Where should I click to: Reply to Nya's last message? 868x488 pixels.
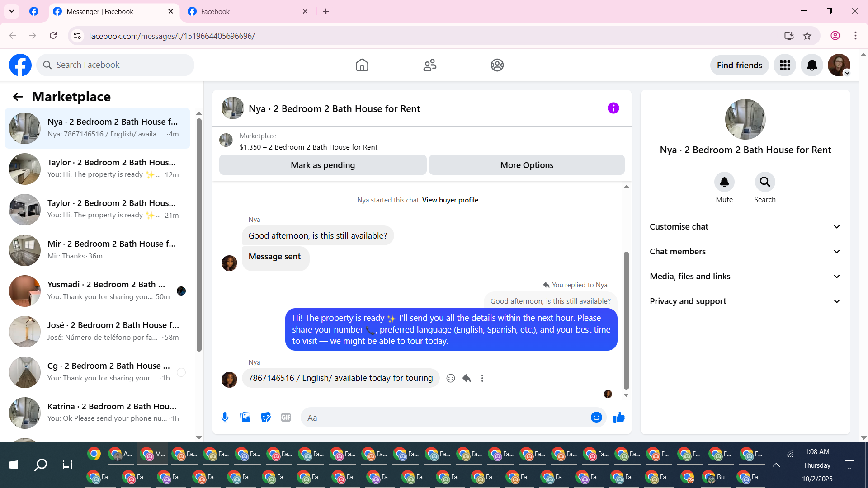pyautogui.click(x=467, y=378)
